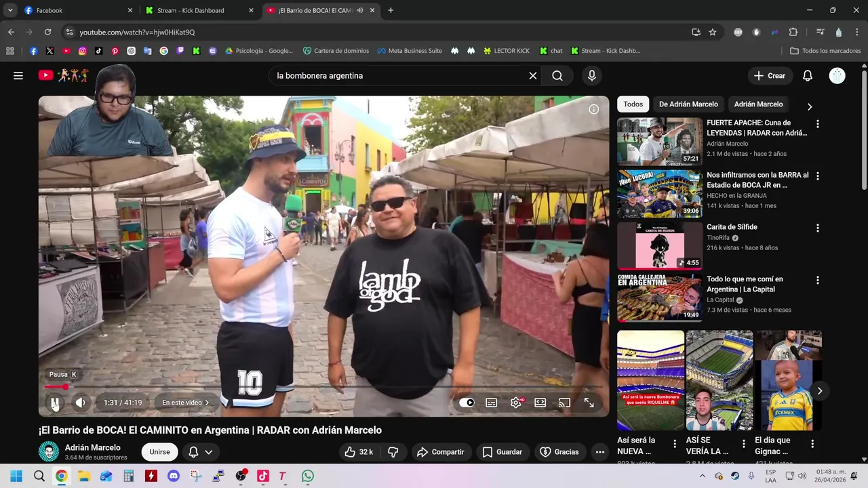
Task: Clear the search box text
Action: pos(533,76)
